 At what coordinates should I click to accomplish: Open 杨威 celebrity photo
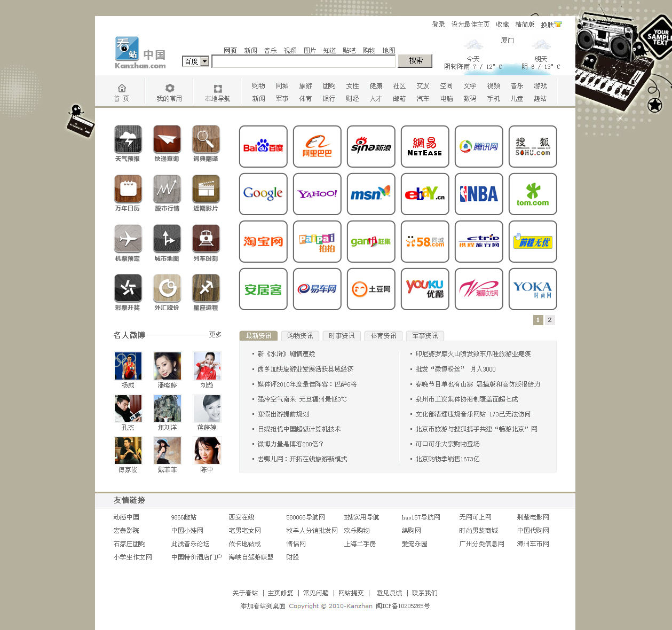click(x=128, y=366)
